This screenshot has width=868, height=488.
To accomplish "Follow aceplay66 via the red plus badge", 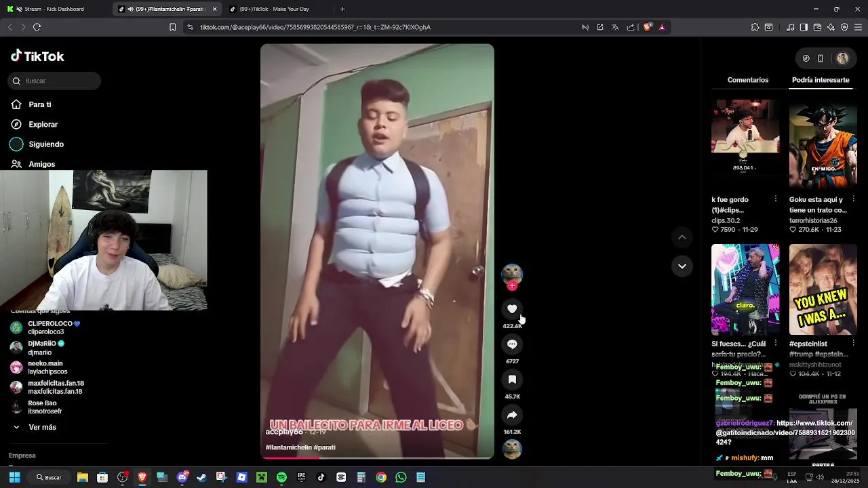I will [x=512, y=285].
